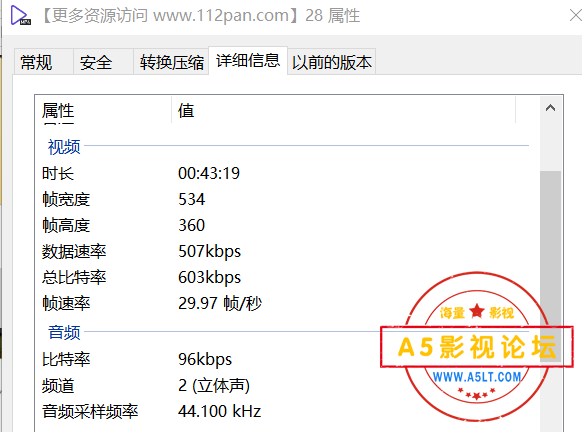582x432 pixels.
Task: Click the value 603kbps
Action: click(210, 278)
